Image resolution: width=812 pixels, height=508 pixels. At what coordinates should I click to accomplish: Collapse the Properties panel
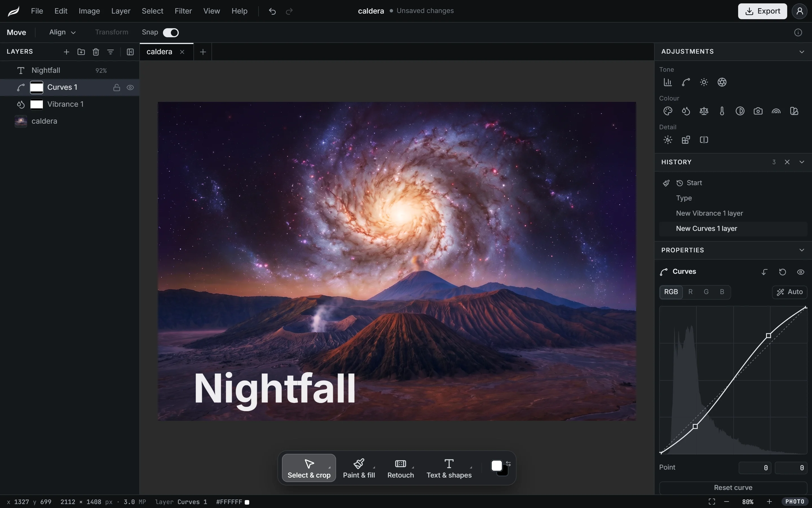pyautogui.click(x=802, y=250)
